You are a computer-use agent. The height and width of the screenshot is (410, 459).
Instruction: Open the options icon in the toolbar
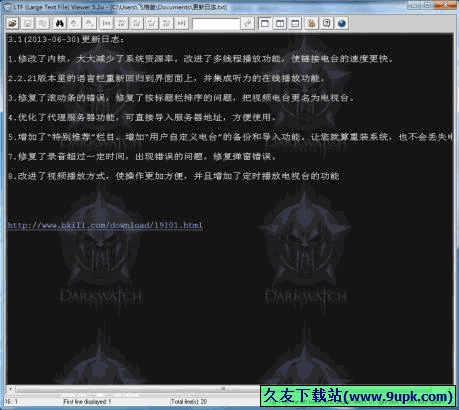312,23
